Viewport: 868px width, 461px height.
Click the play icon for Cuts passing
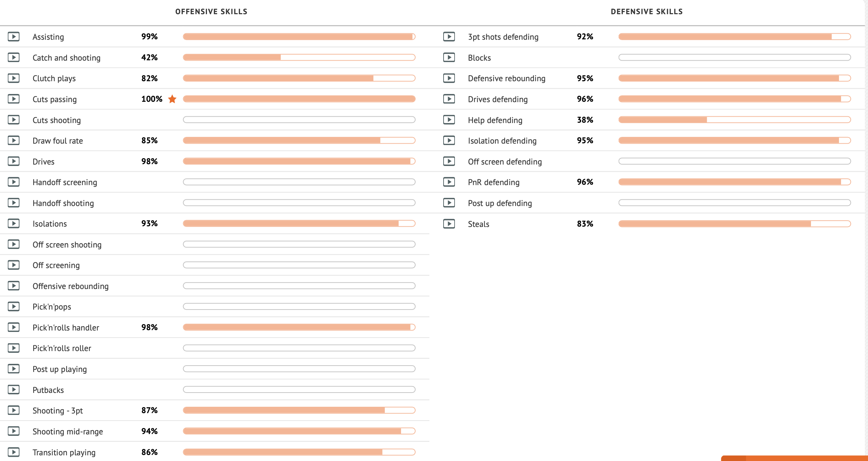[13, 99]
